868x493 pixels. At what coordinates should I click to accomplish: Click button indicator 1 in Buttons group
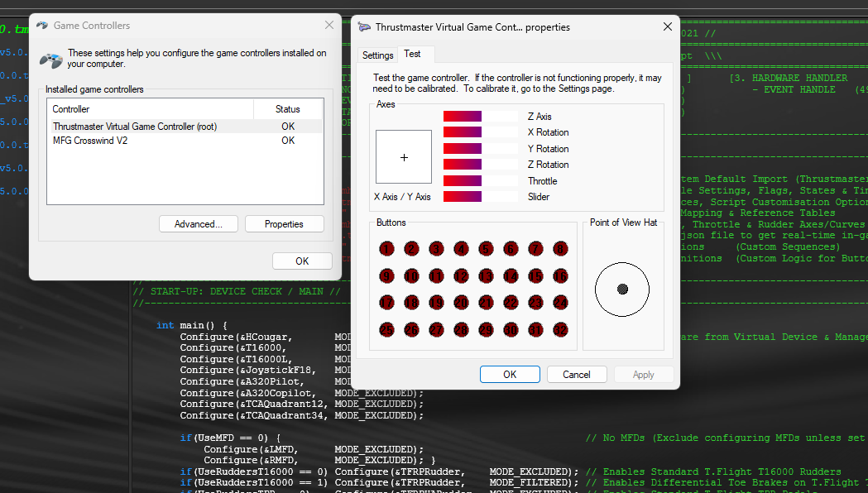pyautogui.click(x=386, y=249)
